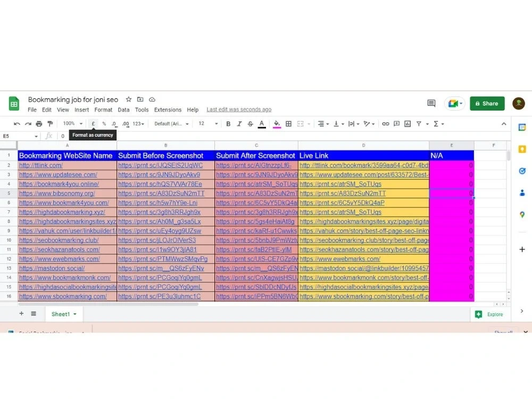Click the Get add-ons plus icon
Image resolution: width=532 pixels, height=399 pixels.
[x=522, y=250]
